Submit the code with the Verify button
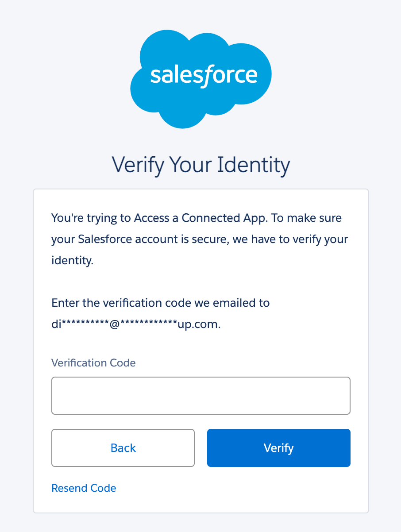The height and width of the screenshot is (532, 401). 278,448
